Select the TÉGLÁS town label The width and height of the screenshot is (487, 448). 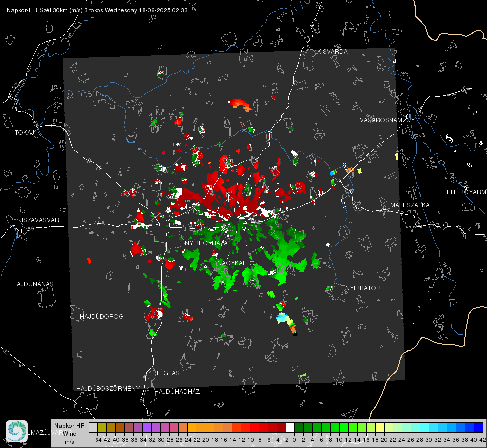coord(168,373)
